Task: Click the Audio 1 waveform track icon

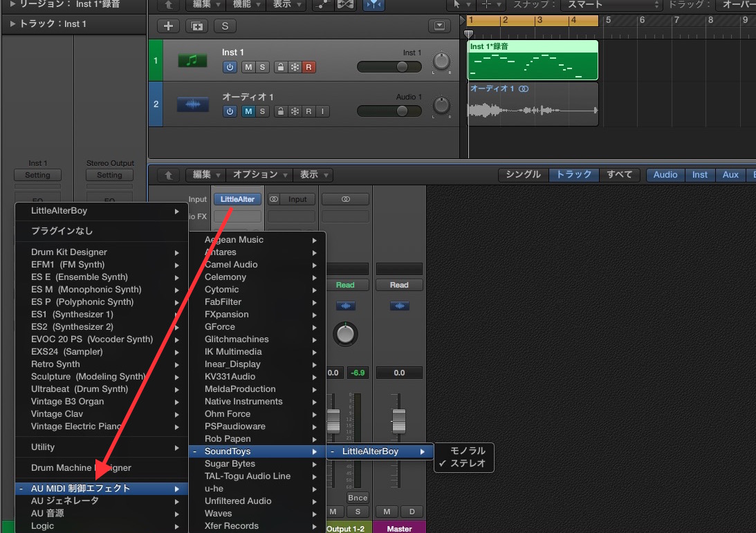Action: tap(192, 104)
